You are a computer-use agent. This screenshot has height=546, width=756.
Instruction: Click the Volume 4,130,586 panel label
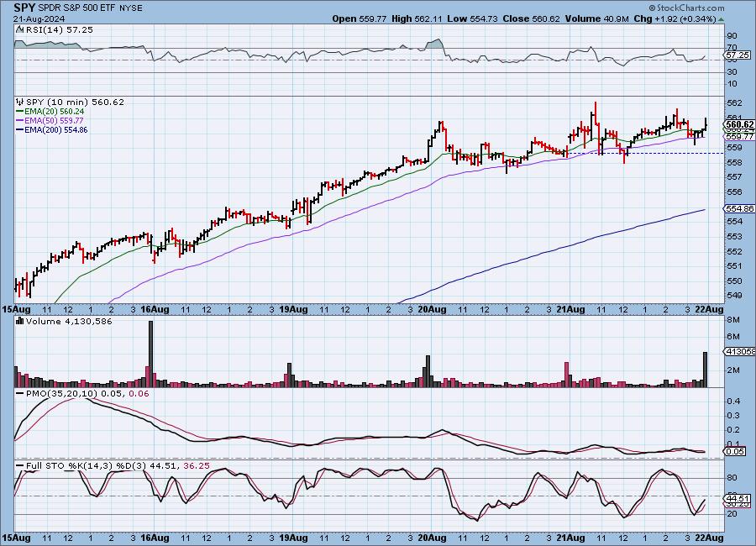pyautogui.click(x=69, y=321)
